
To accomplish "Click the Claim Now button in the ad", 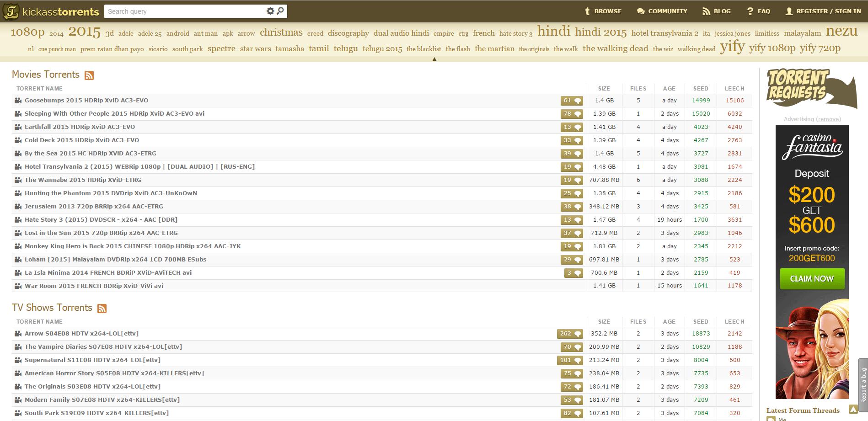I will point(812,278).
